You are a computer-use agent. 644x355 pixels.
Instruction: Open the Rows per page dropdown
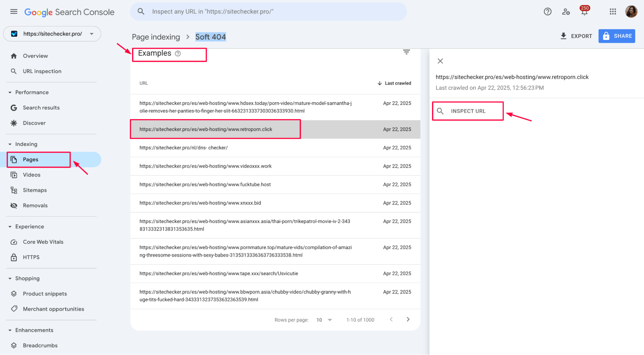tap(324, 320)
